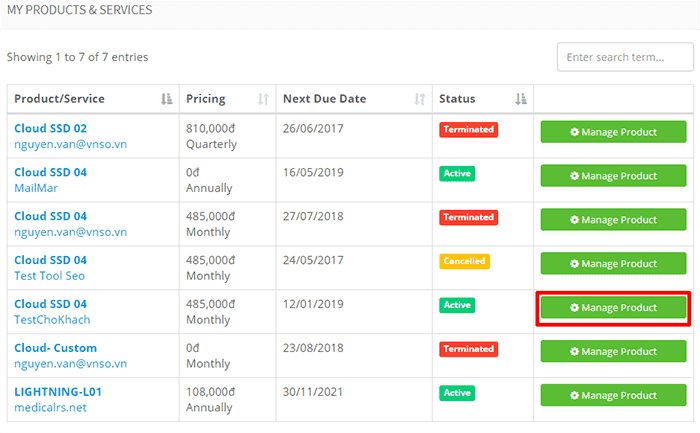Viewport: 700px width, 433px height.
Task: Click nguyen.van@vnso.vn under Cloud- Custom
Action: tap(71, 364)
